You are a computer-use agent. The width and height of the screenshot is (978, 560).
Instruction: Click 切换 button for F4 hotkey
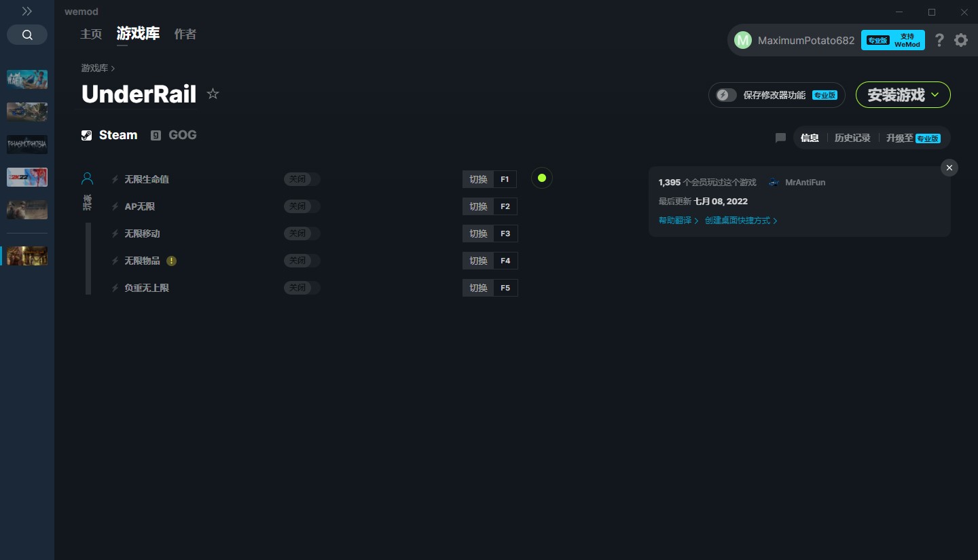pos(478,261)
